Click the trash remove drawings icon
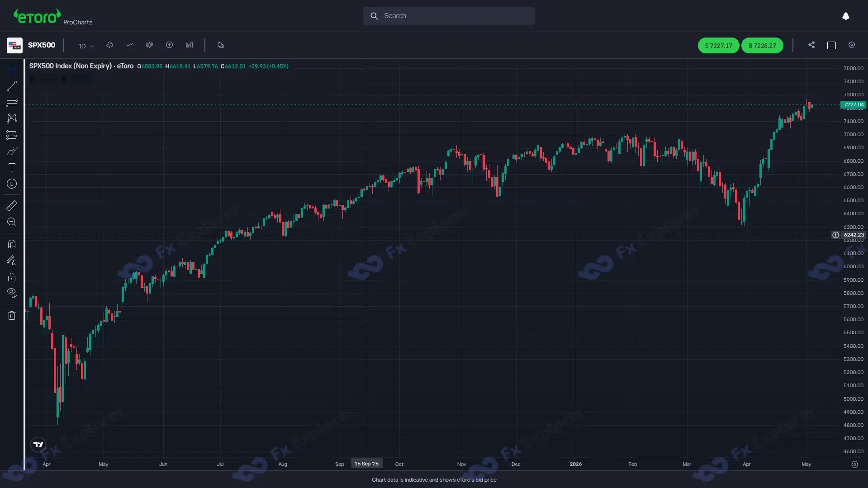 tap(12, 315)
